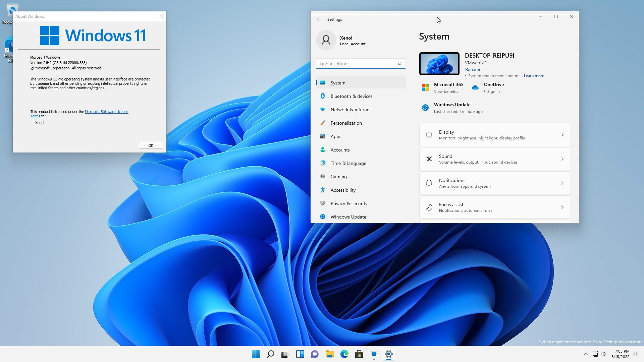644x362 pixels.
Task: Click the Rename computer link
Action: [x=473, y=69]
